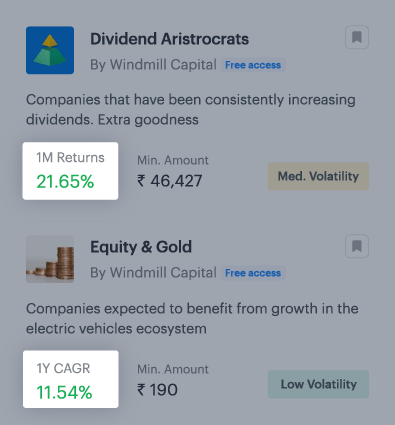Click Min. Amount ₹ 190 value

pos(157,390)
